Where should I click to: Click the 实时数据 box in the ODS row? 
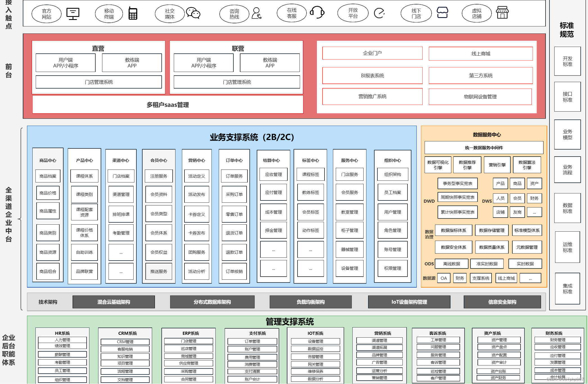pos(525,264)
